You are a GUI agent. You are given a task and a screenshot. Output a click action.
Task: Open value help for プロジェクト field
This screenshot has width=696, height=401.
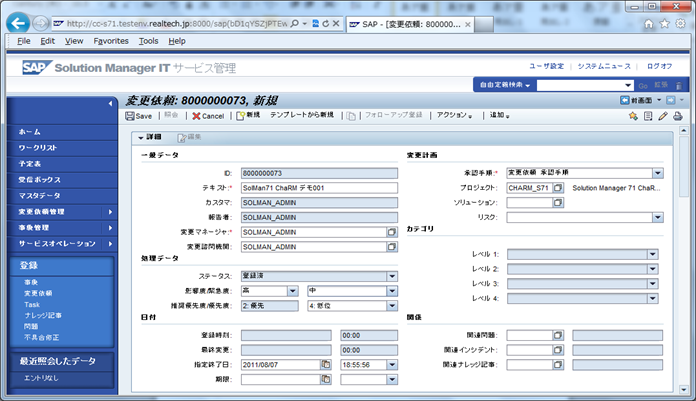pyautogui.click(x=558, y=188)
